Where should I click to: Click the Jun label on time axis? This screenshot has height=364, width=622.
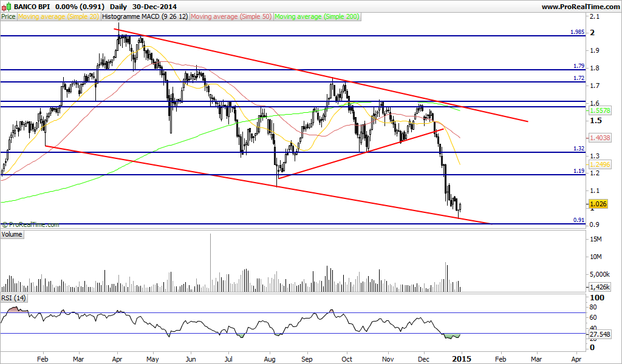(191, 359)
